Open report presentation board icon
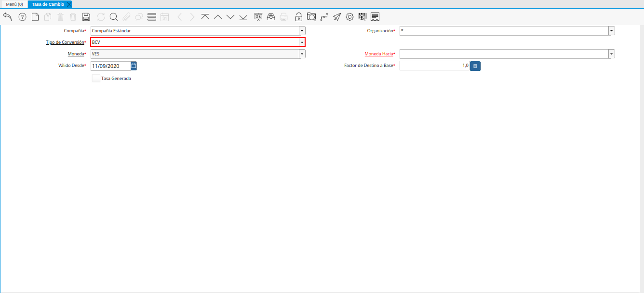Screen dimensions: 644x294 [x=258, y=17]
